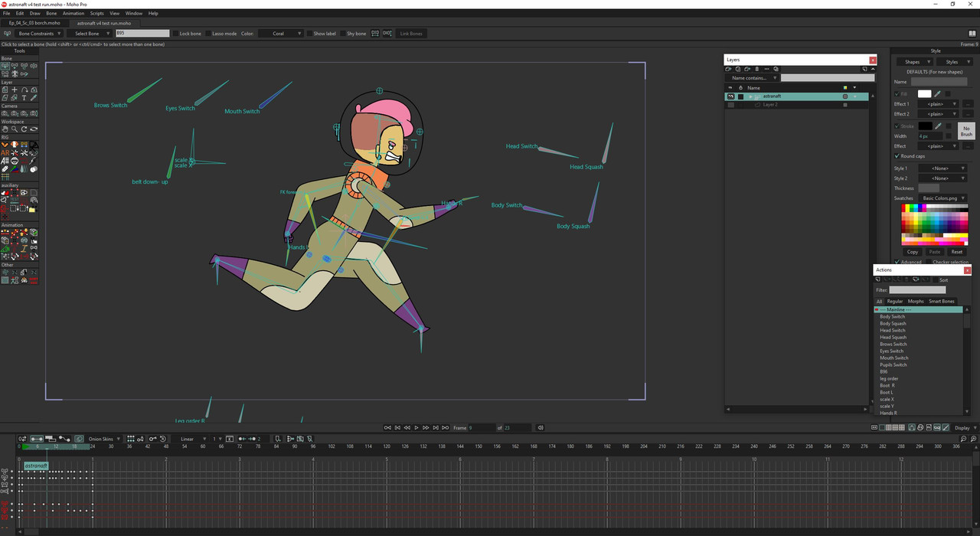Enable the Lasso mode checkbox
980x536 pixels.
208,34
